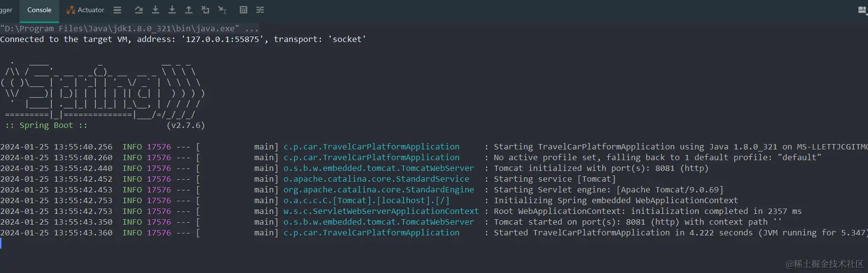Click Force Step Into arrow icon
The width and height of the screenshot is (868, 273).
point(172,10)
